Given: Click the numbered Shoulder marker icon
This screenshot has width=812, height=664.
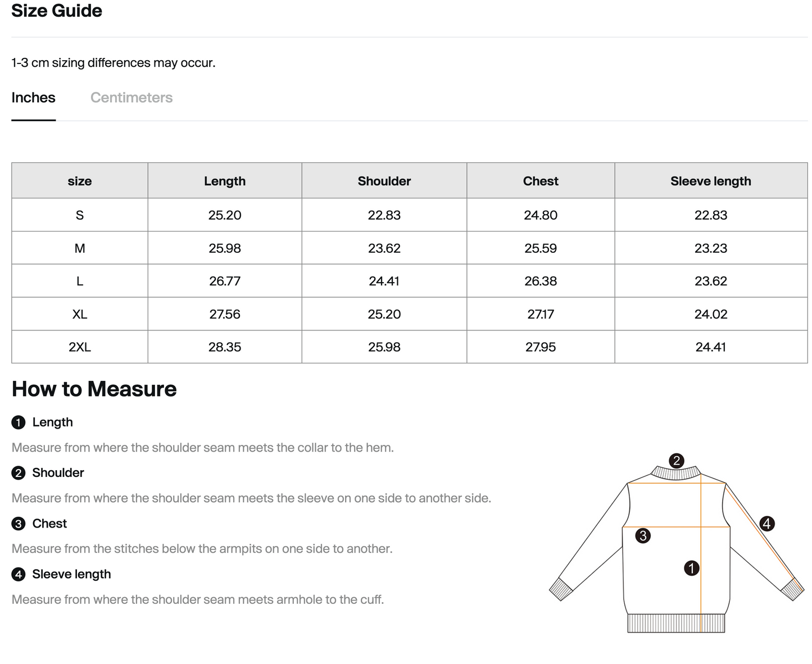Looking at the screenshot, I should [x=18, y=472].
